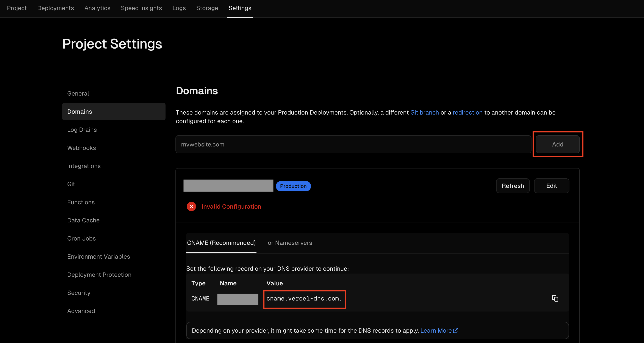This screenshot has height=343, width=644.
Task: Follow the Git branch link
Action: pyautogui.click(x=425, y=113)
